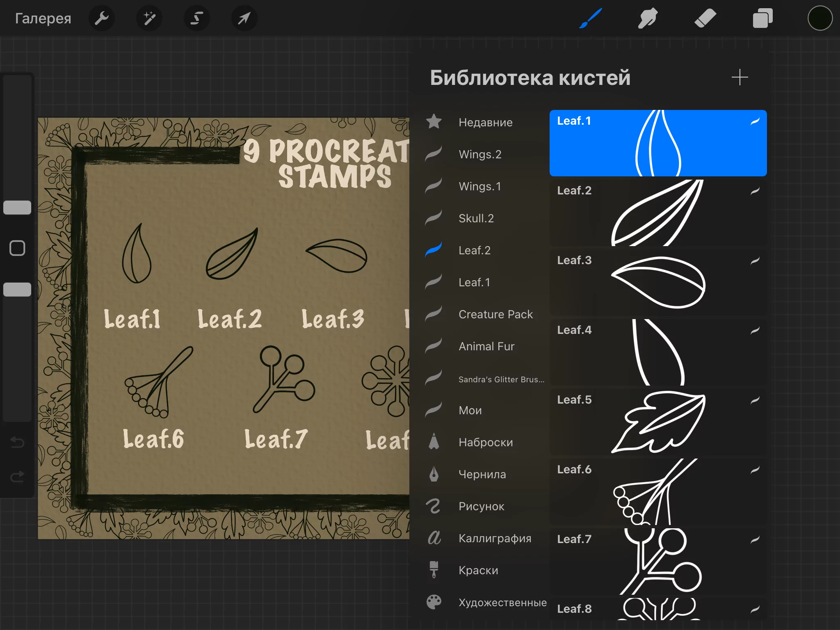Image resolution: width=840 pixels, height=630 pixels.
Task: Open the Чернила brush set
Action: click(x=486, y=474)
